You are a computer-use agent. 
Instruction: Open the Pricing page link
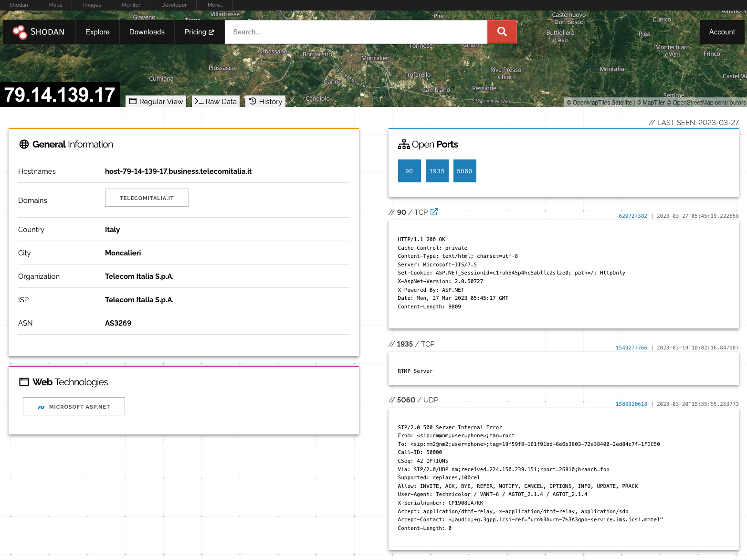pos(199,32)
